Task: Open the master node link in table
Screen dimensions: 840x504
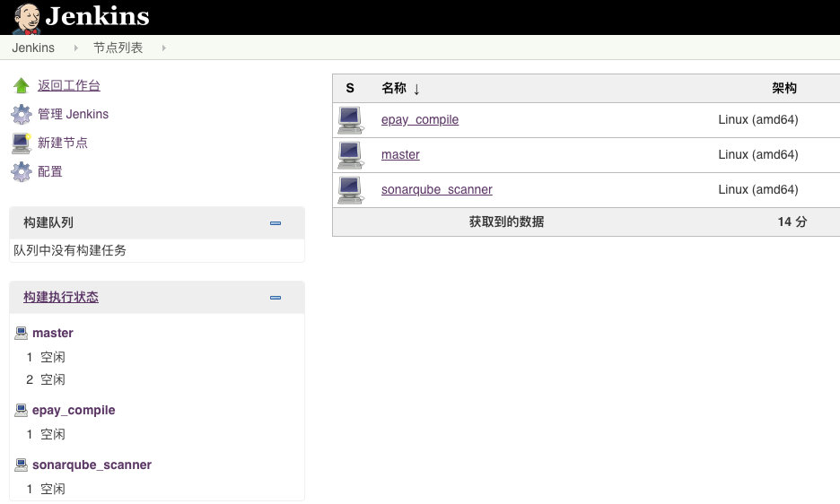Action: pyautogui.click(x=400, y=155)
